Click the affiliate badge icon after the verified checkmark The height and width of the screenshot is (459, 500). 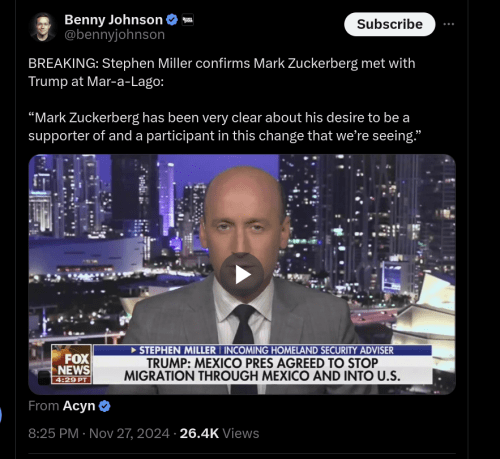[x=188, y=20]
